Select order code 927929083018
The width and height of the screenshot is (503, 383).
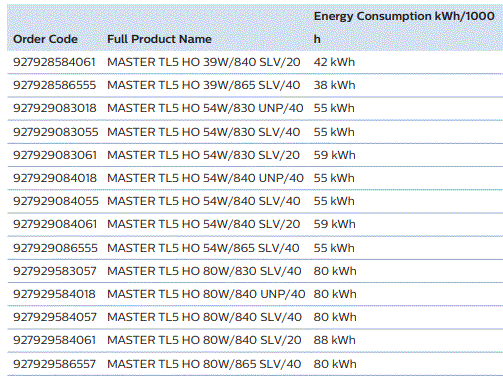coord(55,108)
